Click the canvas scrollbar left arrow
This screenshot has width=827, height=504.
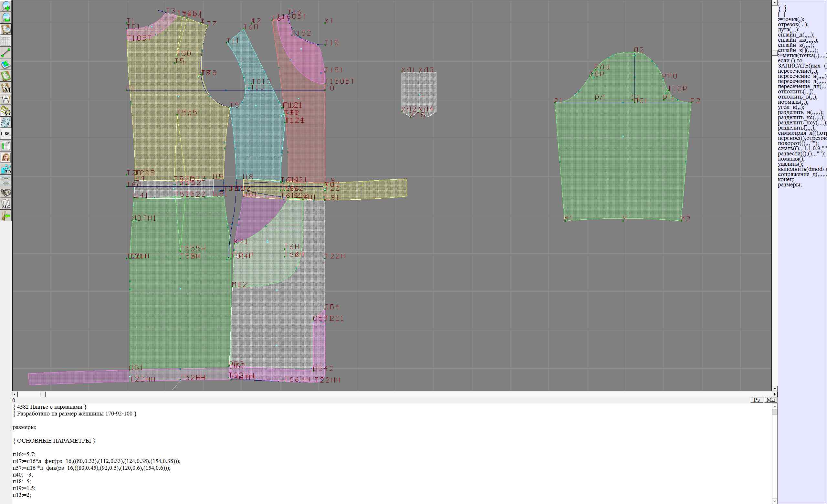coord(15,394)
